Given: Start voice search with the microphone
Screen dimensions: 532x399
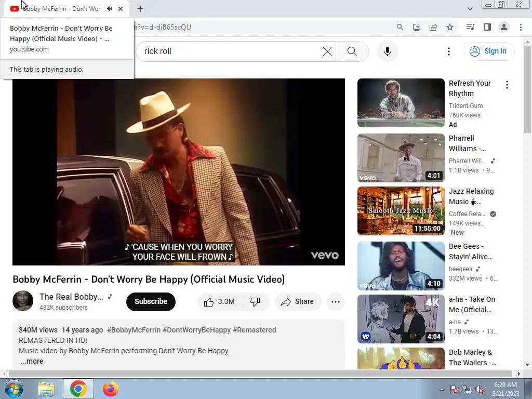Looking at the screenshot, I should tap(388, 51).
